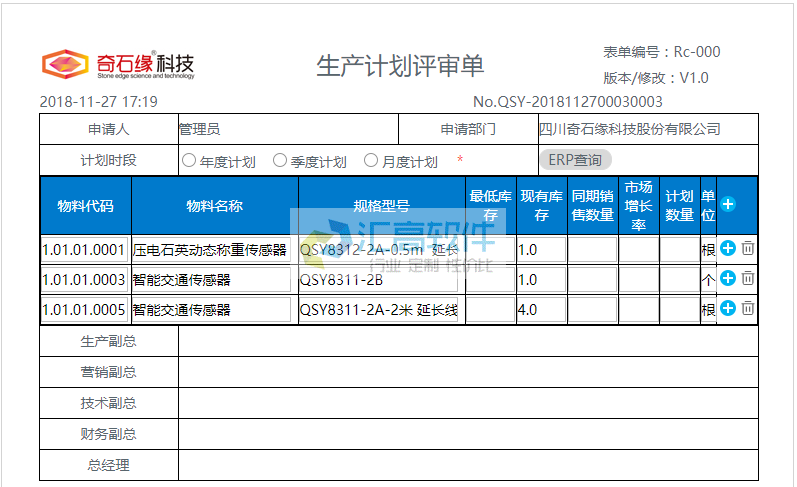797x487 pixels.
Task: Delete the 1.01.01.0003 row with trash icon
Action: 747,278
